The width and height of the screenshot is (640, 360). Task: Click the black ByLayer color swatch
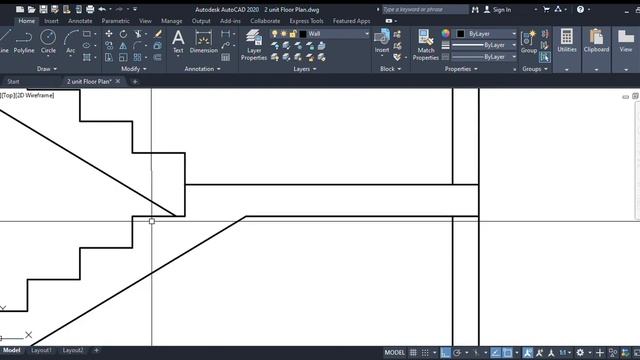[x=460, y=34]
